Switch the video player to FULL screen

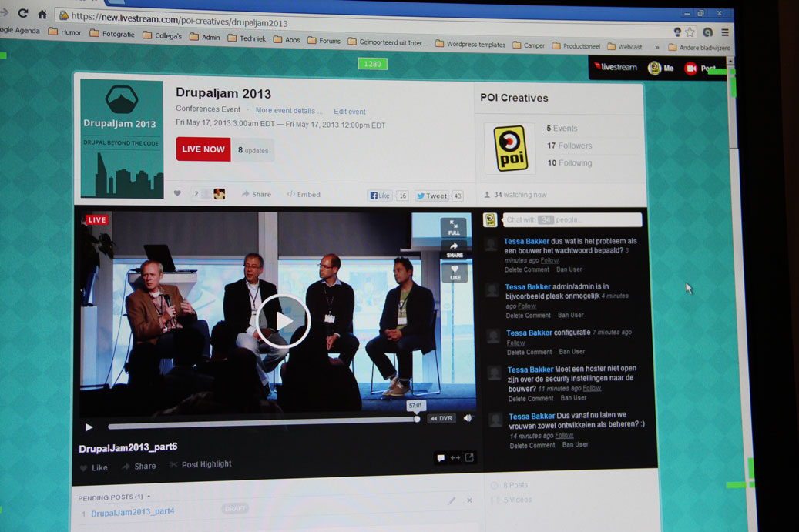point(454,228)
